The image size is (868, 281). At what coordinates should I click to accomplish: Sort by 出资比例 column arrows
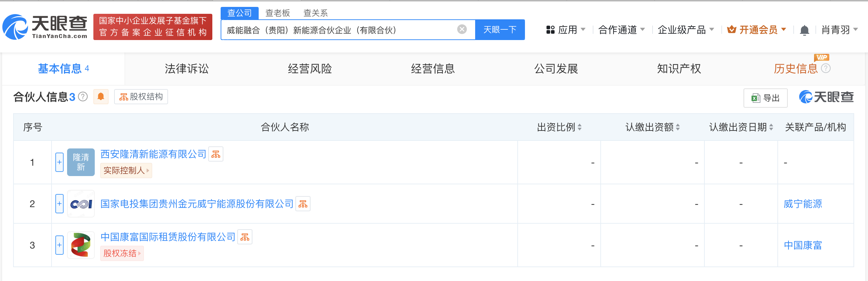pos(580,127)
